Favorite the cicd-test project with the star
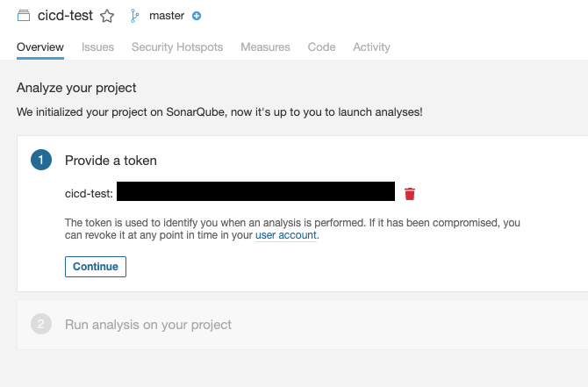 107,16
